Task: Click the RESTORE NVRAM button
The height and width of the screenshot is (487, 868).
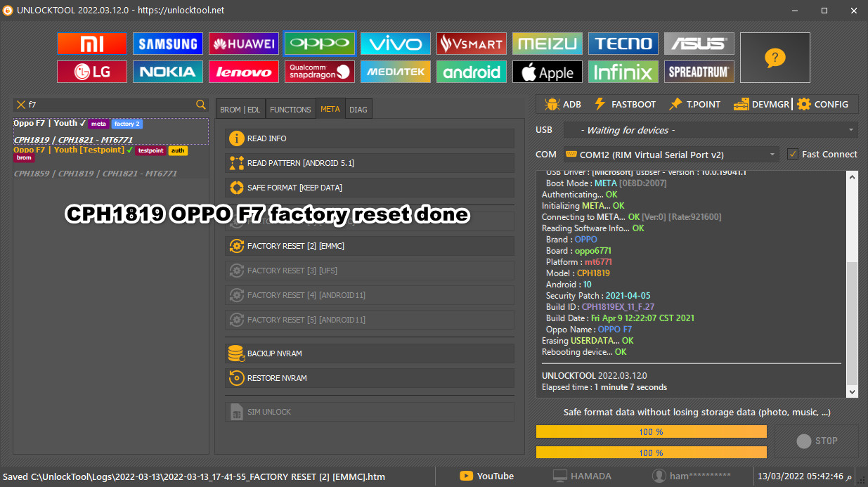Action: tap(370, 378)
